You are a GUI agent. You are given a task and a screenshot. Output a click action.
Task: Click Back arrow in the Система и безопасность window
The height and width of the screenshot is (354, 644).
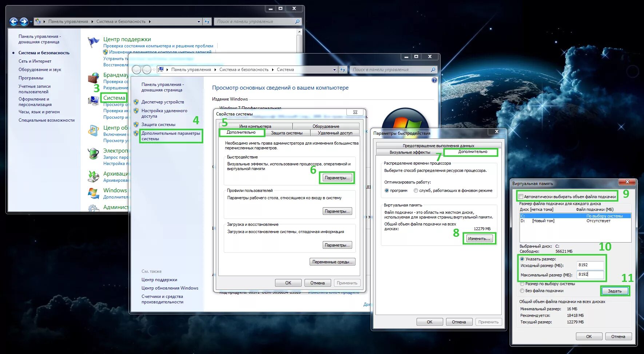[13, 21]
